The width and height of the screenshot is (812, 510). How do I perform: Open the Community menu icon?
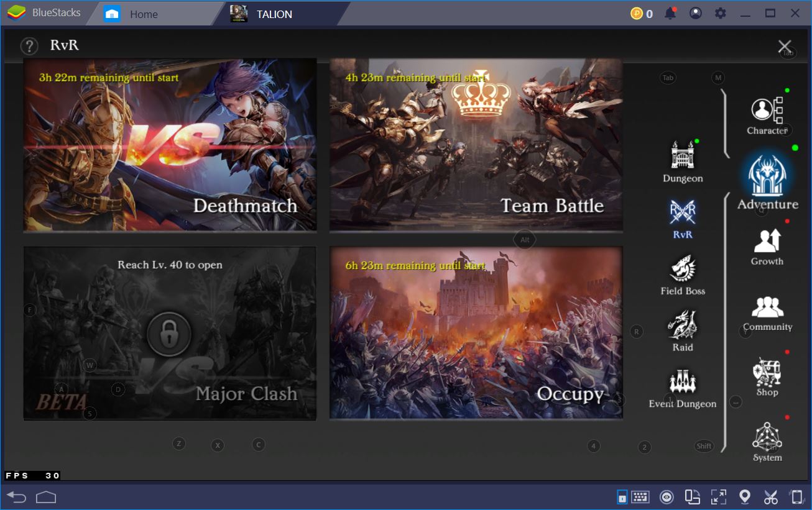[x=767, y=307]
